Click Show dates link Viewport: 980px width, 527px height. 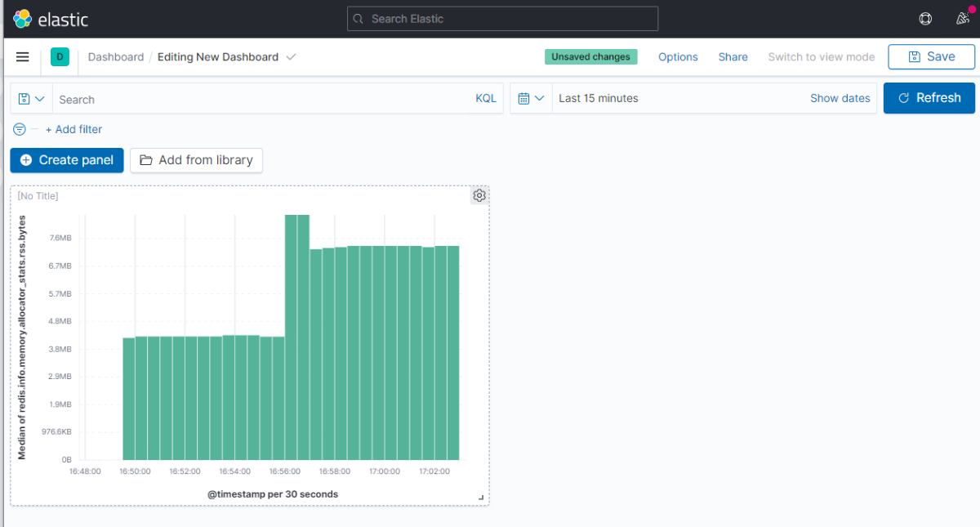(x=840, y=98)
